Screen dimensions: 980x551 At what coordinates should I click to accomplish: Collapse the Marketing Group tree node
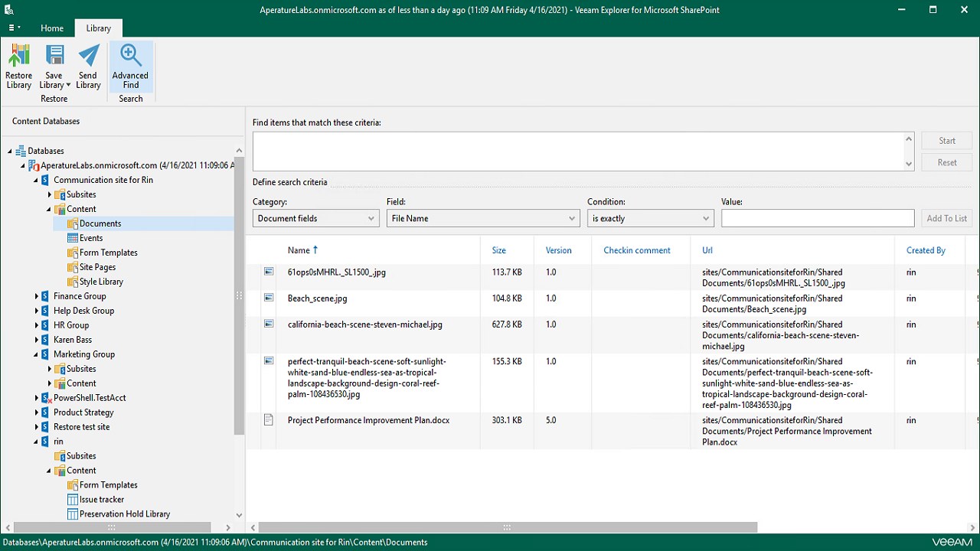tap(36, 354)
